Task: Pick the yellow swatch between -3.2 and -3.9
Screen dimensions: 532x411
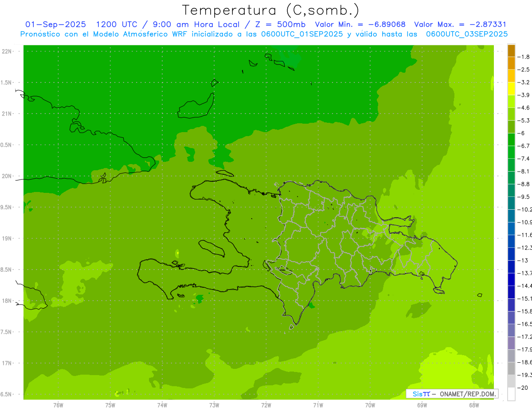Action: click(x=511, y=89)
